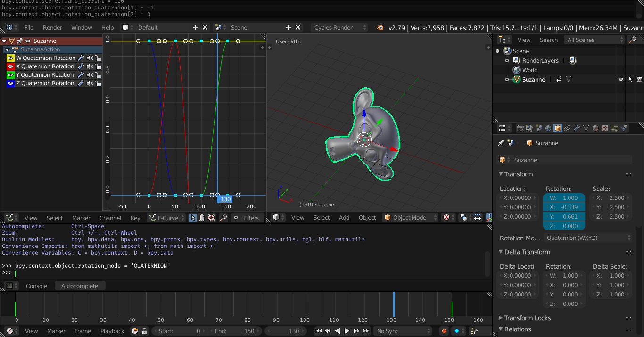
Task: Click the Python console editor type icon
Action: click(x=9, y=286)
